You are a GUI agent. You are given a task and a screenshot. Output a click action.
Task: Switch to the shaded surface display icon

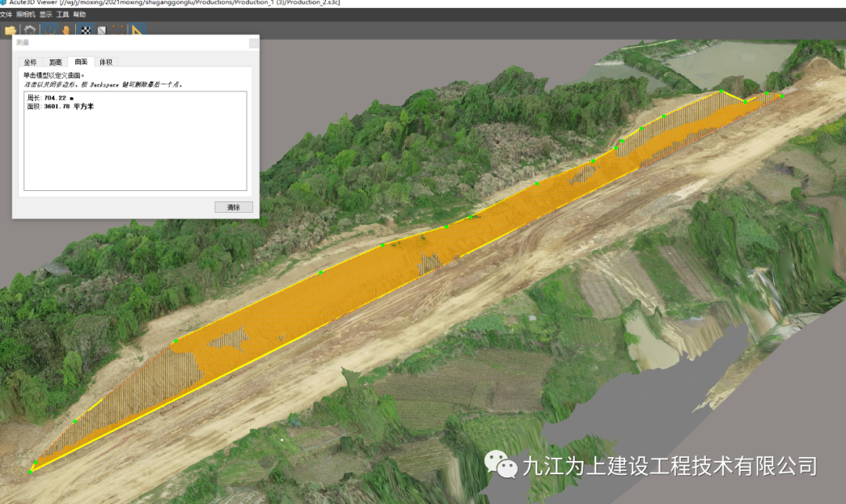click(101, 31)
